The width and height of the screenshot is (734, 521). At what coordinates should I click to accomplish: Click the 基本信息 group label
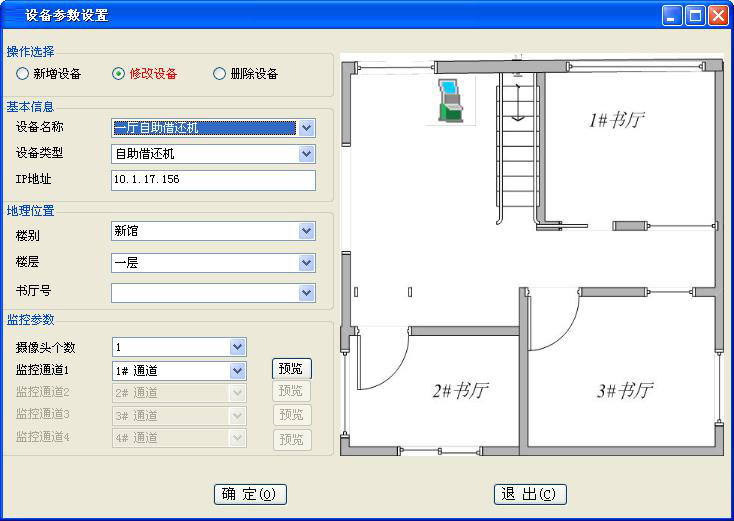30,107
